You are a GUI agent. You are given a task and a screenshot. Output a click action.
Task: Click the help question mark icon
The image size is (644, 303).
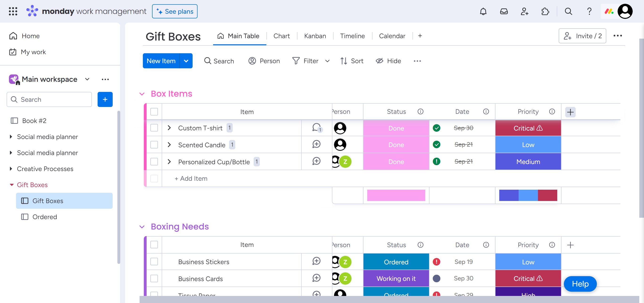tap(589, 12)
